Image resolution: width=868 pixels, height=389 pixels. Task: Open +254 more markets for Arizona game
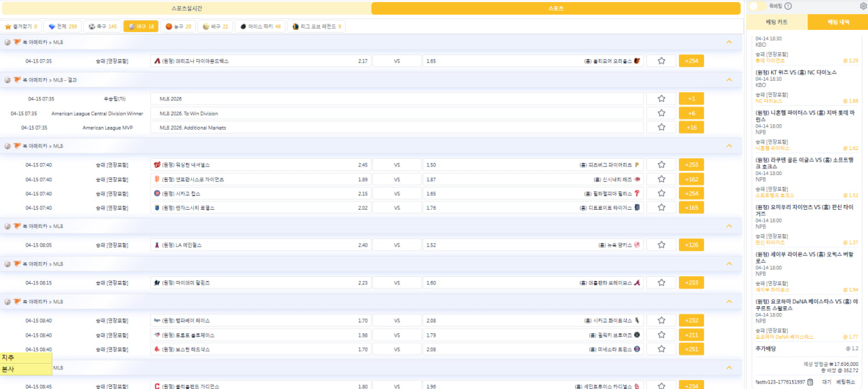pyautogui.click(x=692, y=61)
